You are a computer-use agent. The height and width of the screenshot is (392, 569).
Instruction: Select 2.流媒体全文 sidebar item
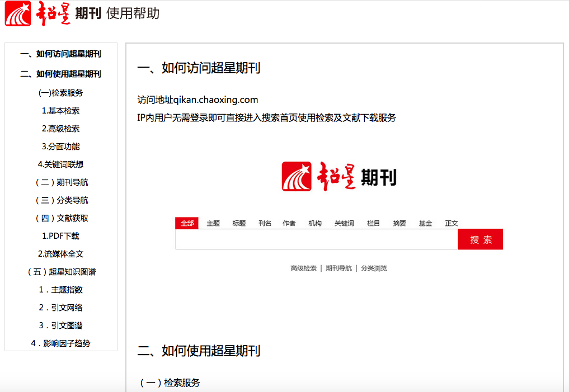(x=60, y=254)
